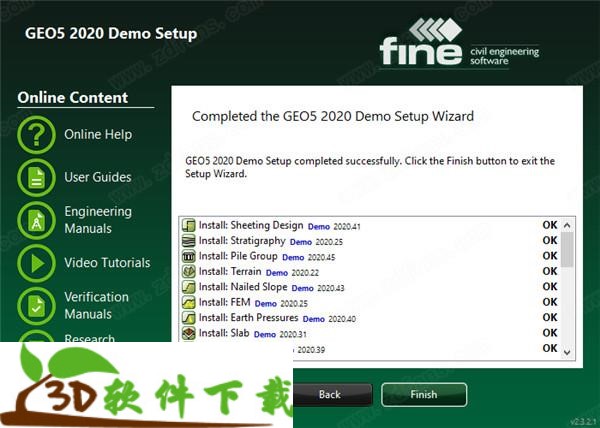Click the OK status of FEM row
The height and width of the screenshot is (428, 600).
550,302
